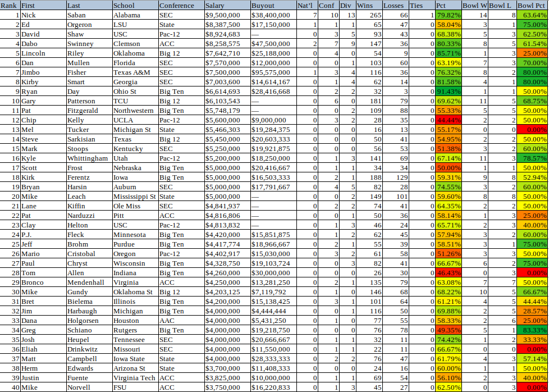
Task: Click the "$18,966,667" buyout cell
Action: point(273,244)
